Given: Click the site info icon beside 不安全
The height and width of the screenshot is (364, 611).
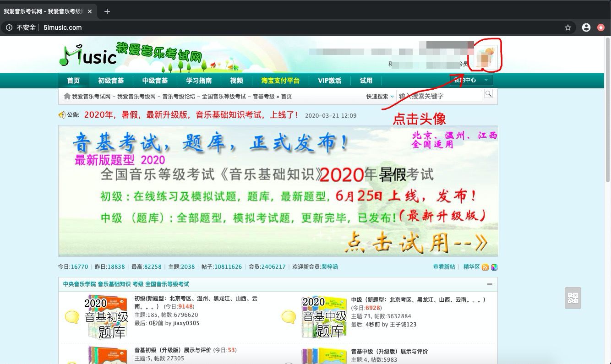Looking at the screenshot, I should tap(9, 27).
